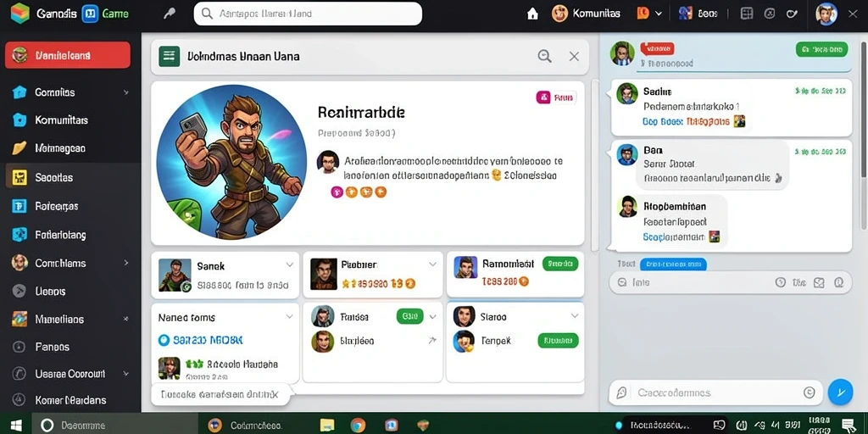Click the green button in Raidea row

click(x=409, y=317)
